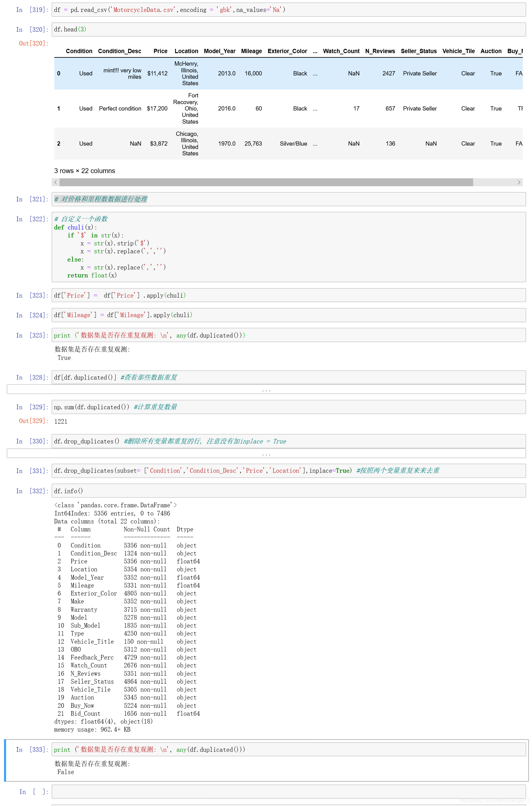Click the empty code cell In [ ]
This screenshot has width=532, height=806.
coord(288,791)
